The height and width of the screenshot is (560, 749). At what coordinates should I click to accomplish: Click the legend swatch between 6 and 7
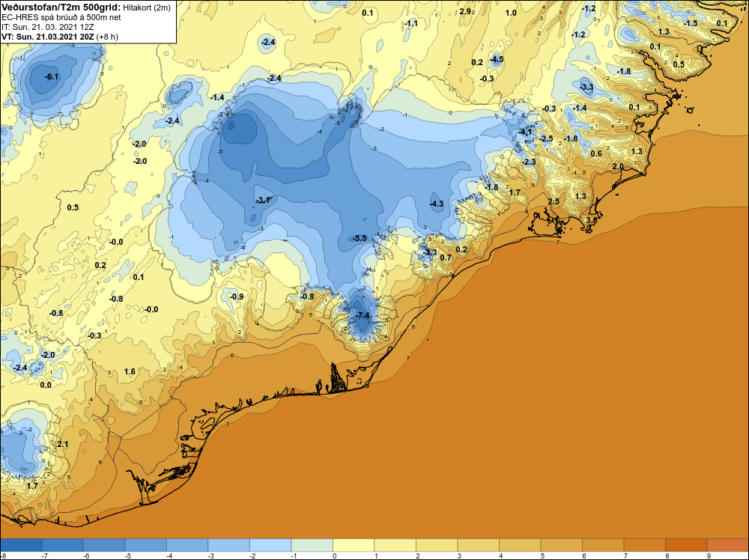(x=603, y=545)
